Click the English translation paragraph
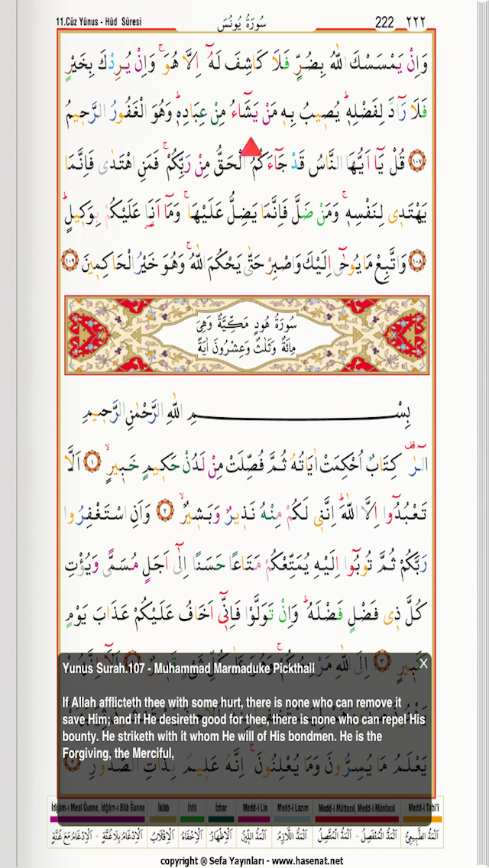The image size is (489, 868). pos(244,727)
